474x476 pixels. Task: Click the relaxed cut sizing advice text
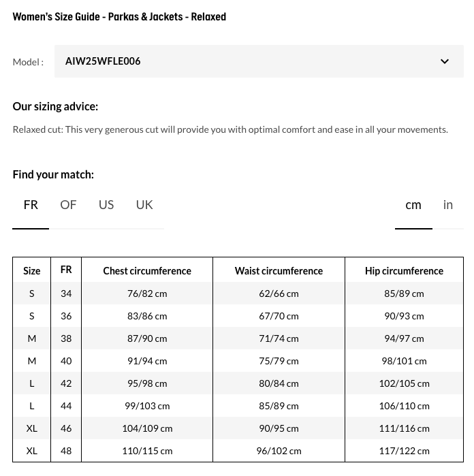230,129
